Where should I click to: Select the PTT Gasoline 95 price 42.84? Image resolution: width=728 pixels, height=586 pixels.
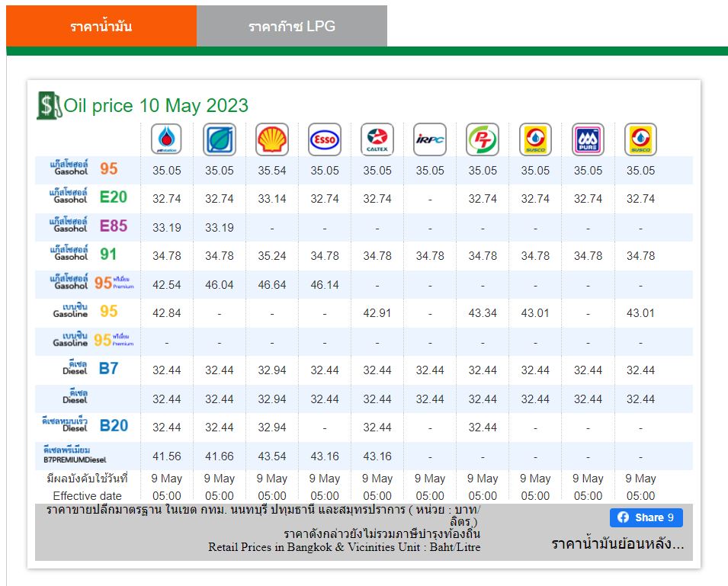tap(167, 312)
